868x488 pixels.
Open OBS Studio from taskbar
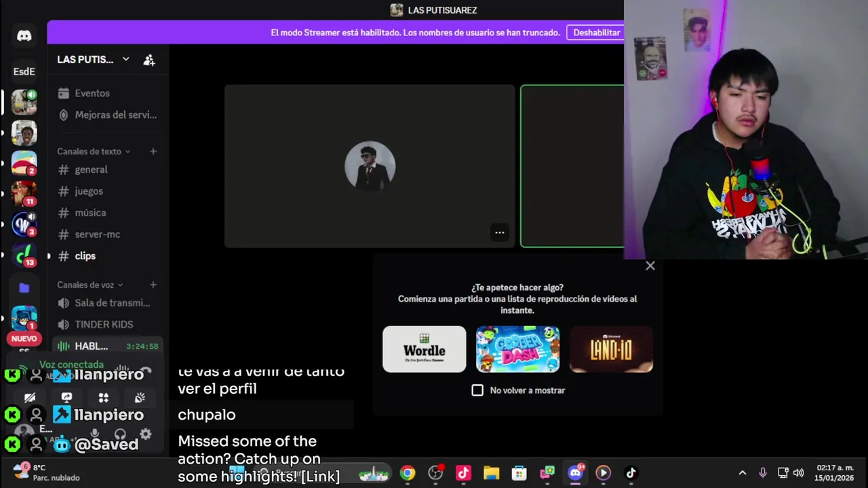coord(435,473)
